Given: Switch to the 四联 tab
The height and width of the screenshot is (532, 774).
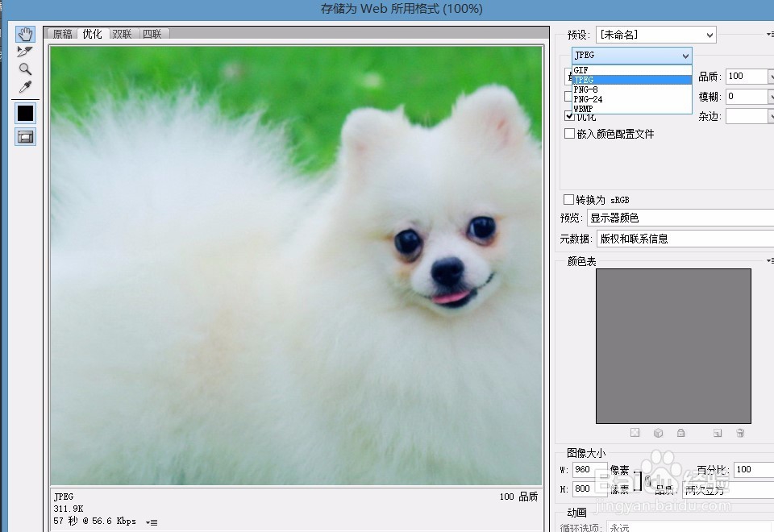Looking at the screenshot, I should pyautogui.click(x=152, y=34).
